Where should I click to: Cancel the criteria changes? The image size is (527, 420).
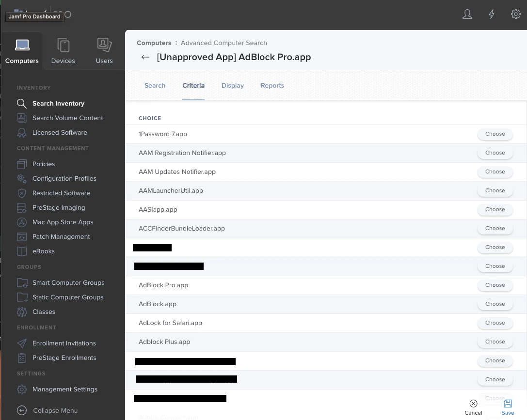[x=473, y=407]
